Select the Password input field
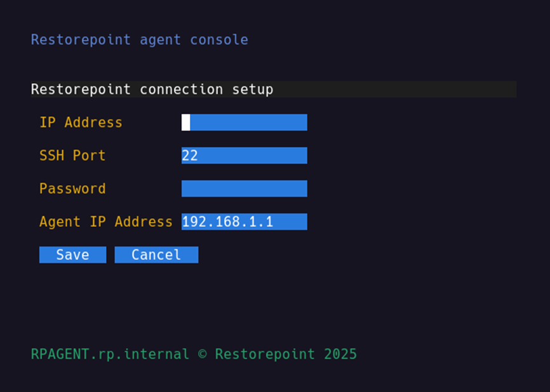This screenshot has width=550, height=392. click(x=244, y=188)
